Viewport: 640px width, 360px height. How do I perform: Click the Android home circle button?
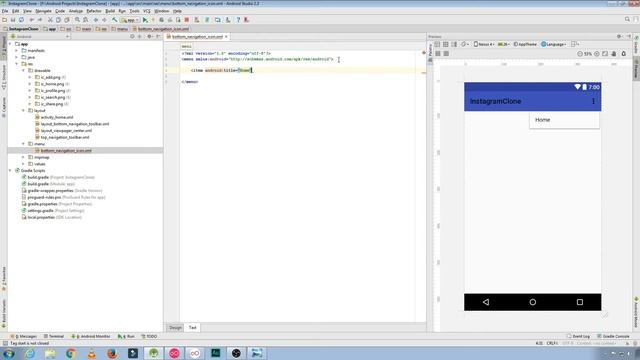(x=533, y=302)
